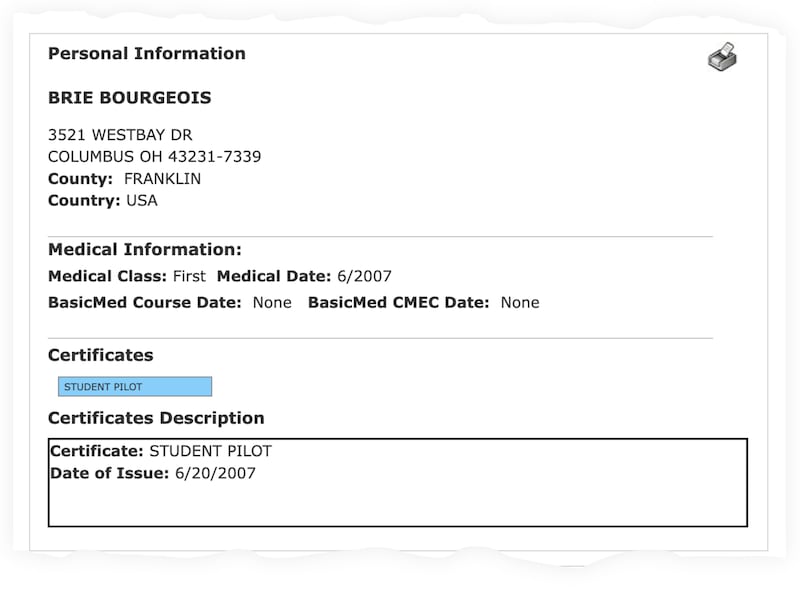The height and width of the screenshot is (605, 800).
Task: Click the COLUMBUS OH 43231-7339 line
Action: click(x=154, y=157)
